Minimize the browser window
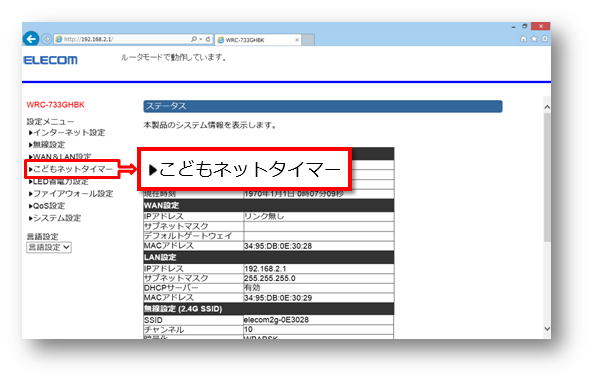Image resolution: width=593 pixels, height=381 pixels. click(513, 27)
